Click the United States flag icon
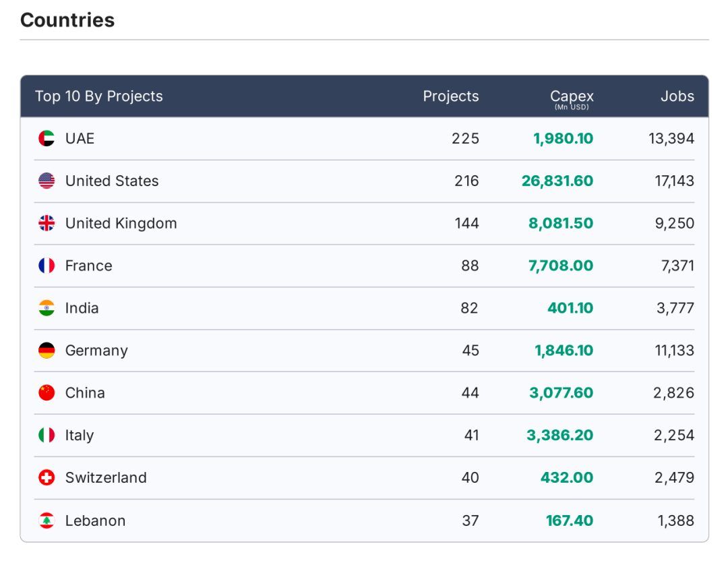This screenshot has height=565, width=728. [x=47, y=181]
